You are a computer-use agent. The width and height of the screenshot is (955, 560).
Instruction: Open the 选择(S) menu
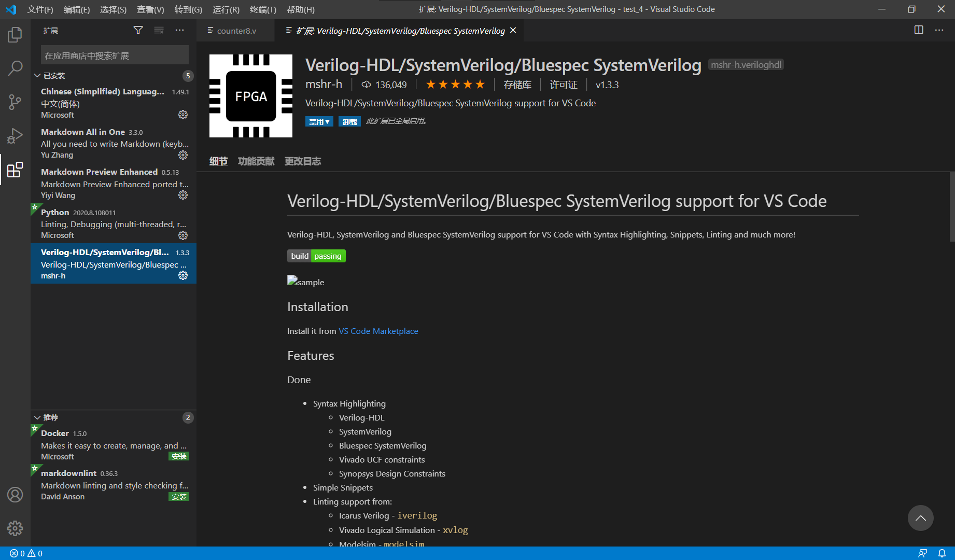113,9
